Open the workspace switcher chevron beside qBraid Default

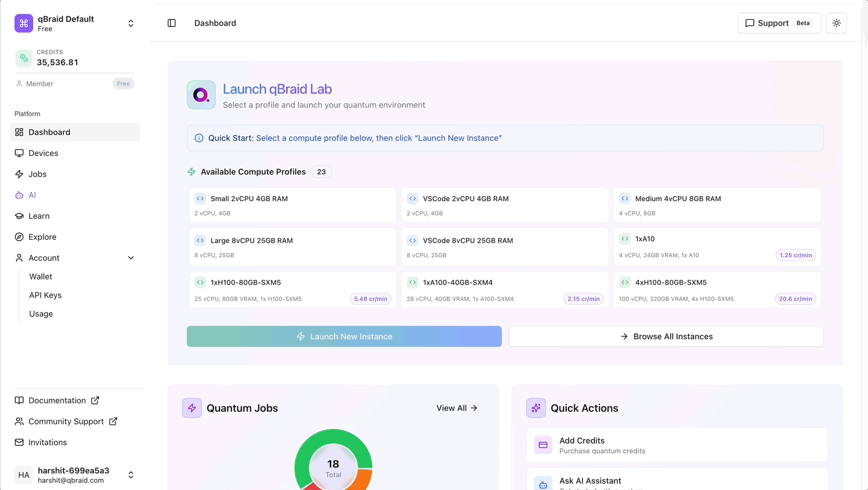(x=131, y=23)
